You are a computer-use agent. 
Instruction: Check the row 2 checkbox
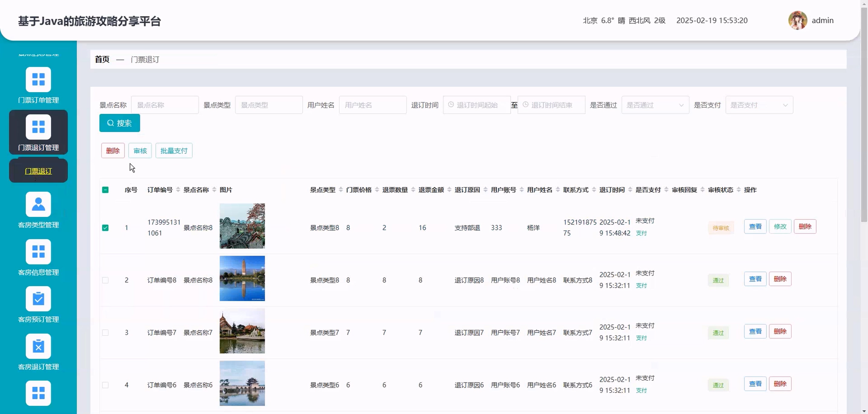tap(105, 280)
